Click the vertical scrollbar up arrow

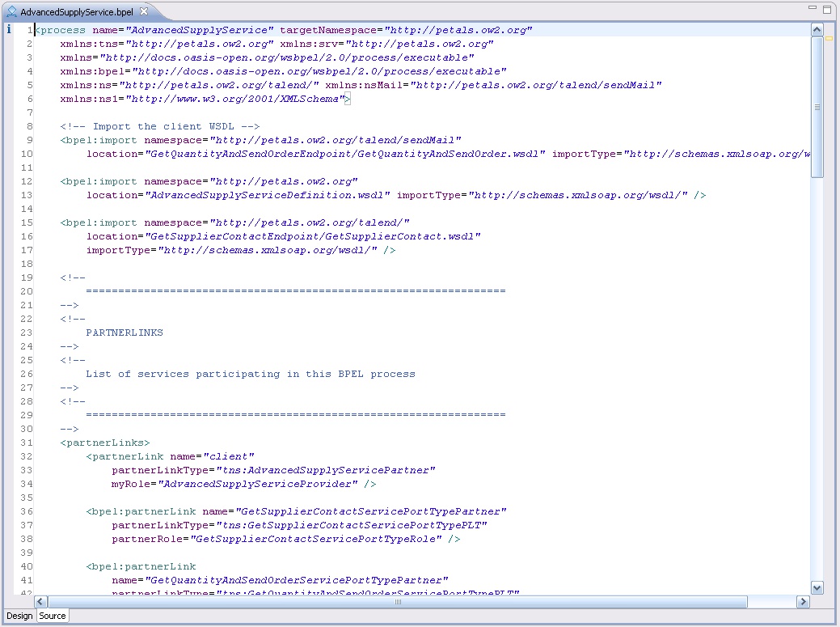pyautogui.click(x=817, y=30)
